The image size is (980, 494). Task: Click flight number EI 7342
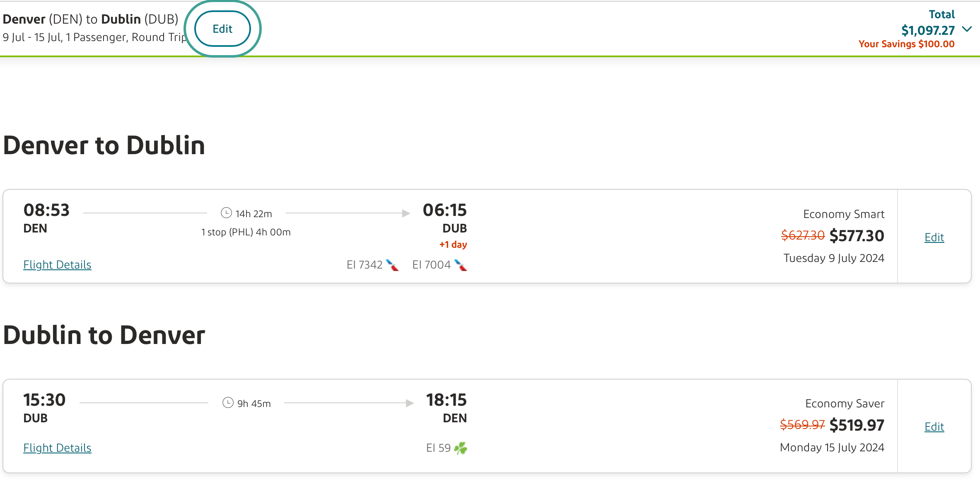[x=364, y=265]
